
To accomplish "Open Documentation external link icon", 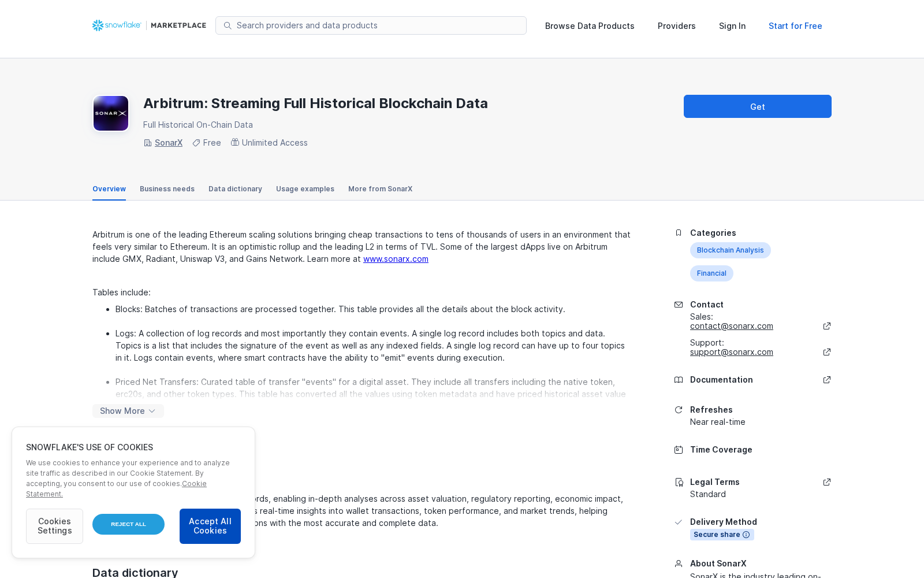I will (x=827, y=380).
